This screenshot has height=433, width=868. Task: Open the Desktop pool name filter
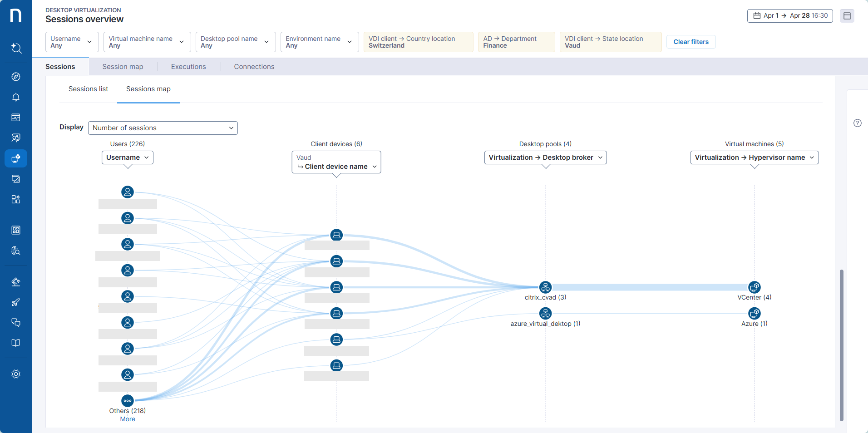(235, 42)
